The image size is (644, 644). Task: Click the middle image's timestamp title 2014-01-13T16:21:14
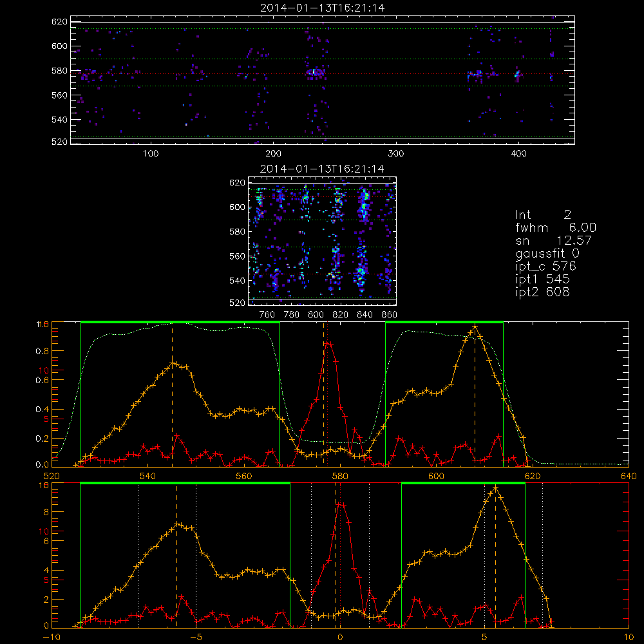322,169
